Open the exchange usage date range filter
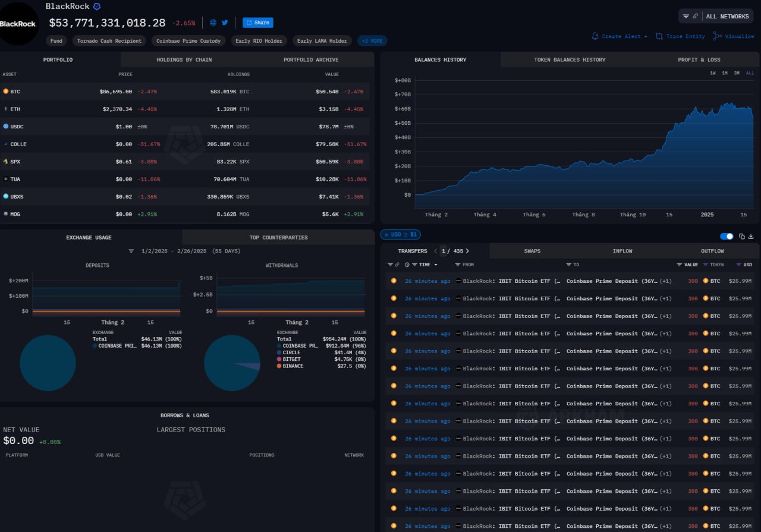This screenshot has width=761, height=532. click(131, 251)
